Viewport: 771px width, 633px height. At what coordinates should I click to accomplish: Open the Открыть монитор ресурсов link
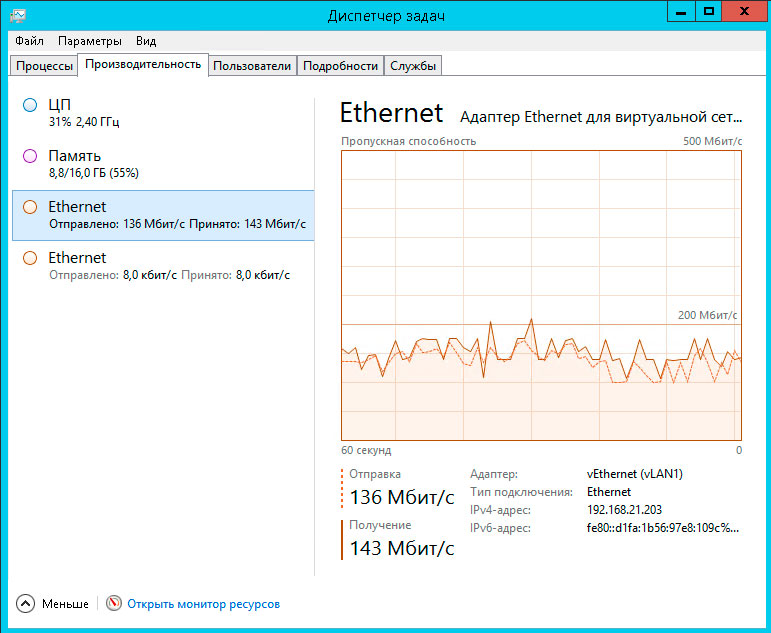coord(203,604)
